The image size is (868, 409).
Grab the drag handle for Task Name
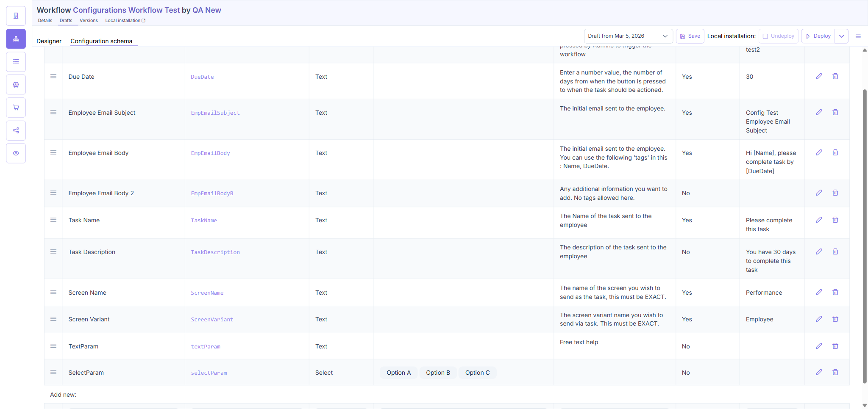pyautogui.click(x=53, y=220)
